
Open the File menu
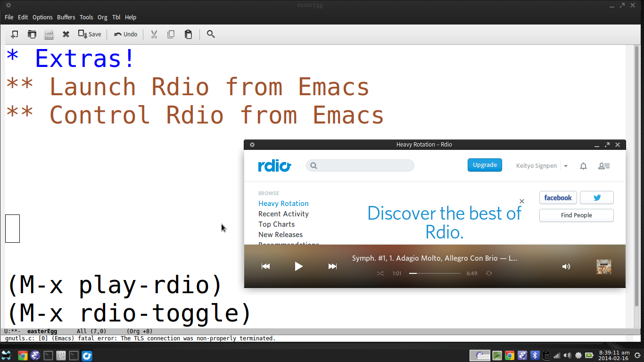point(9,17)
